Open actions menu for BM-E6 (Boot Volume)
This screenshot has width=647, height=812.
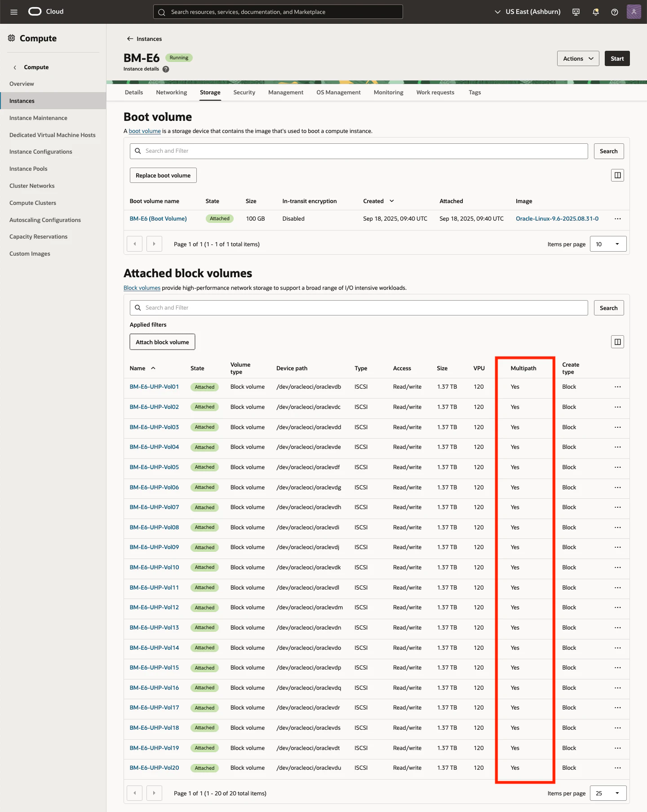(618, 219)
